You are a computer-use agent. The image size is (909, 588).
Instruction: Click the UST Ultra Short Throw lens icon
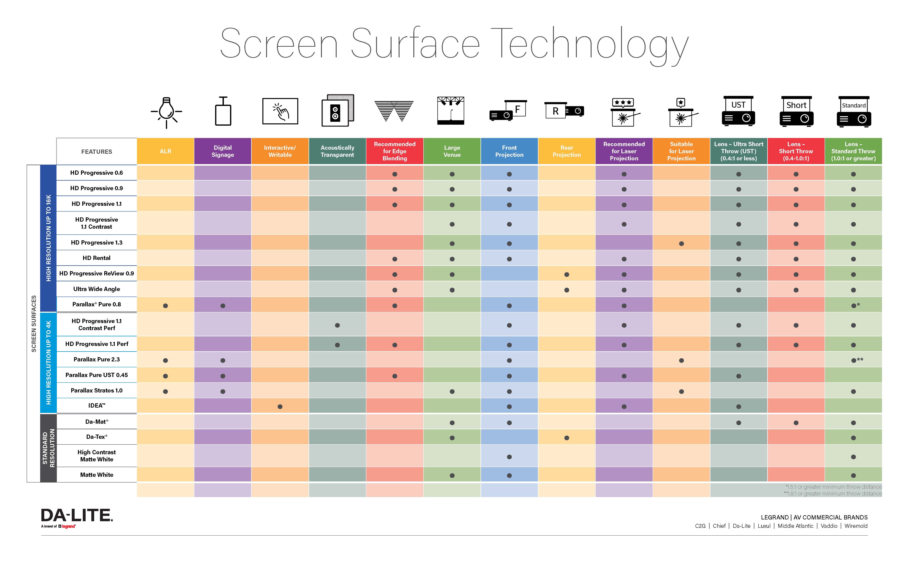click(x=737, y=116)
